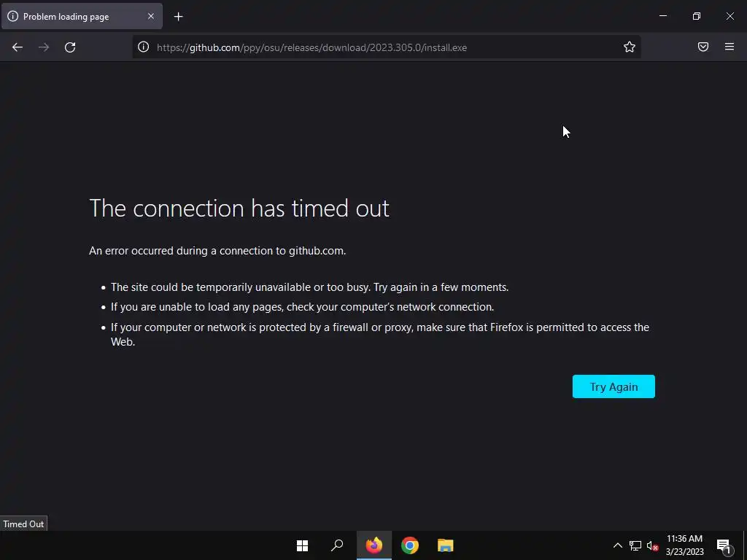
Task: Click the Try Again button
Action: point(614,386)
